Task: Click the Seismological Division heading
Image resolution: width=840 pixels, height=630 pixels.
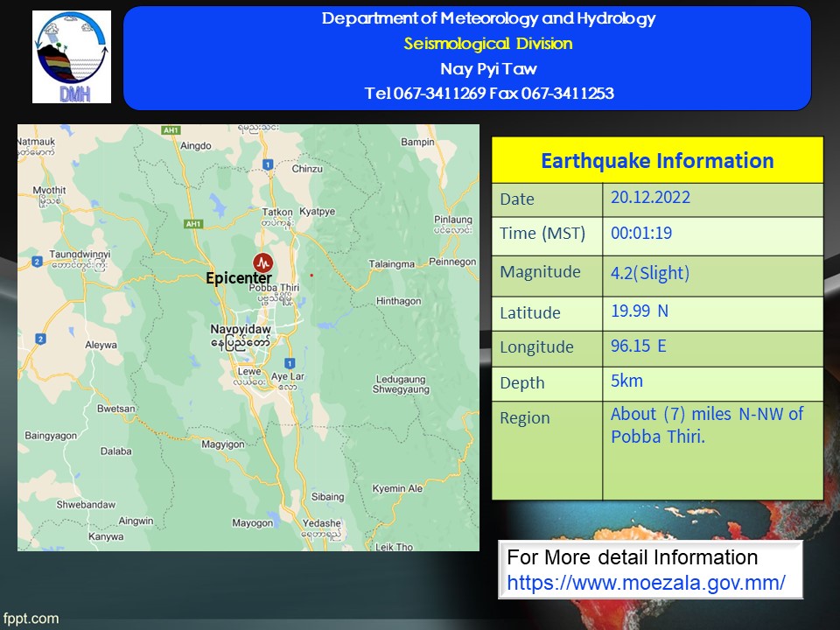Action: [488, 44]
